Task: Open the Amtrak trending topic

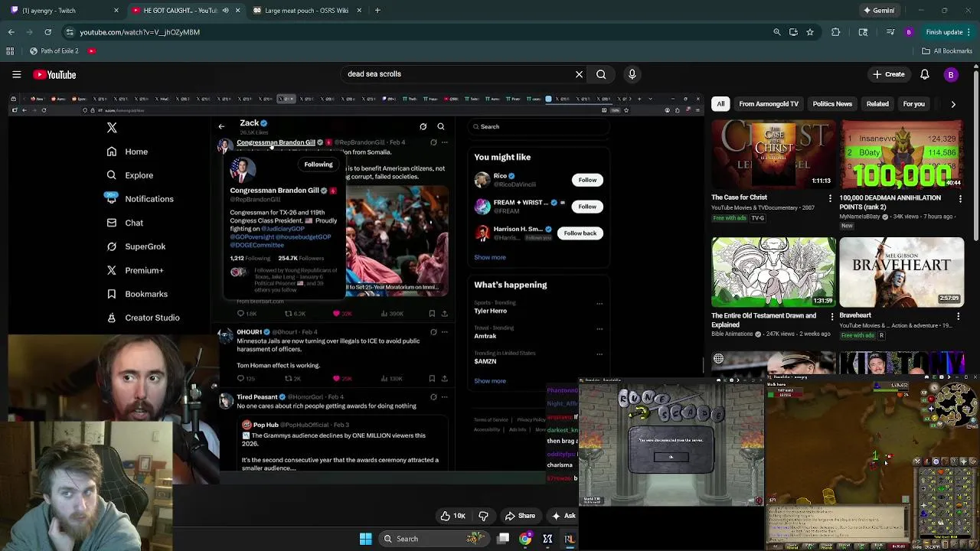Action: tap(485, 336)
